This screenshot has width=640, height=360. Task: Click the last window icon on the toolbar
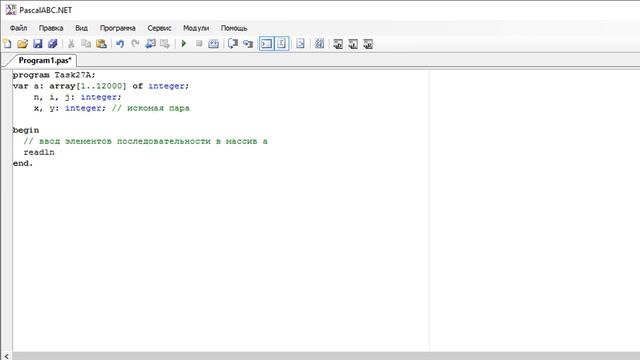click(x=368, y=44)
